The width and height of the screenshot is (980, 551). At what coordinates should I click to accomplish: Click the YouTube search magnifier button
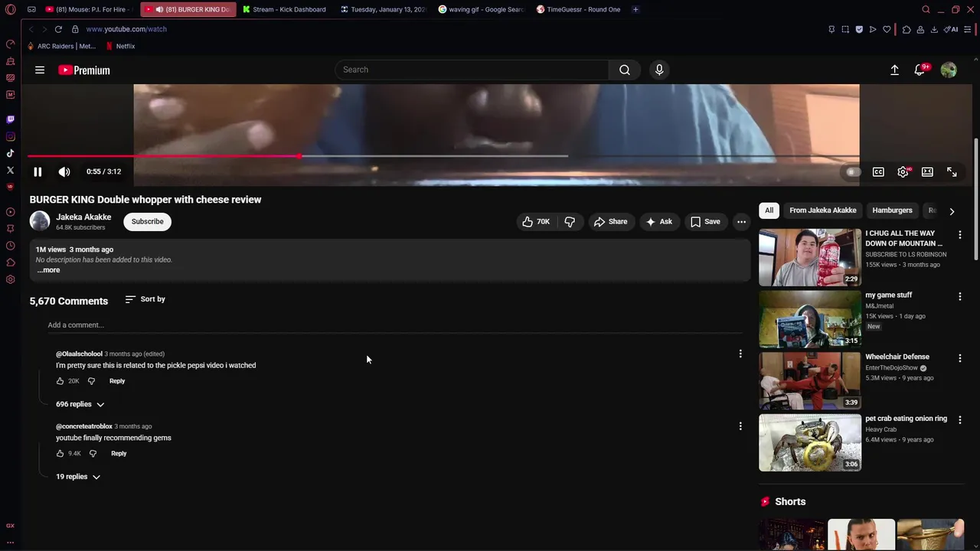pyautogui.click(x=625, y=70)
